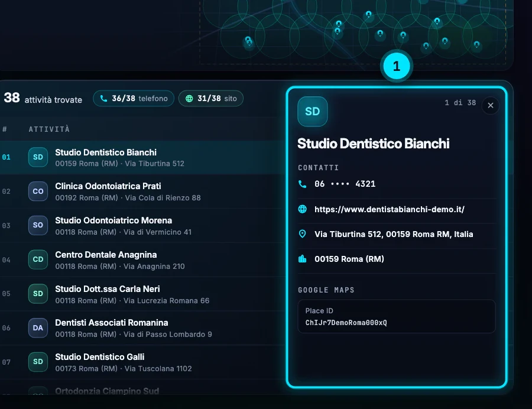The image size is (532, 409).
Task: Click the location pin icon by Via Tiburtina address
Action: (x=302, y=234)
